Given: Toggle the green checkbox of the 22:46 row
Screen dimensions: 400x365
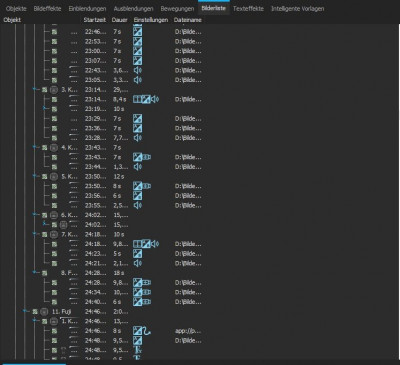Looking at the screenshot, I should tap(54, 32).
